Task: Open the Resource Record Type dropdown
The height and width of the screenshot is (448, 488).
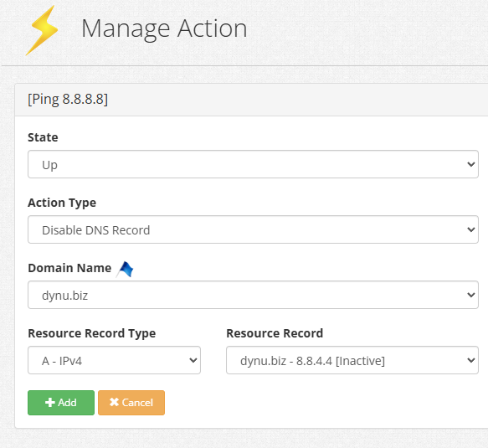Action: (114, 360)
